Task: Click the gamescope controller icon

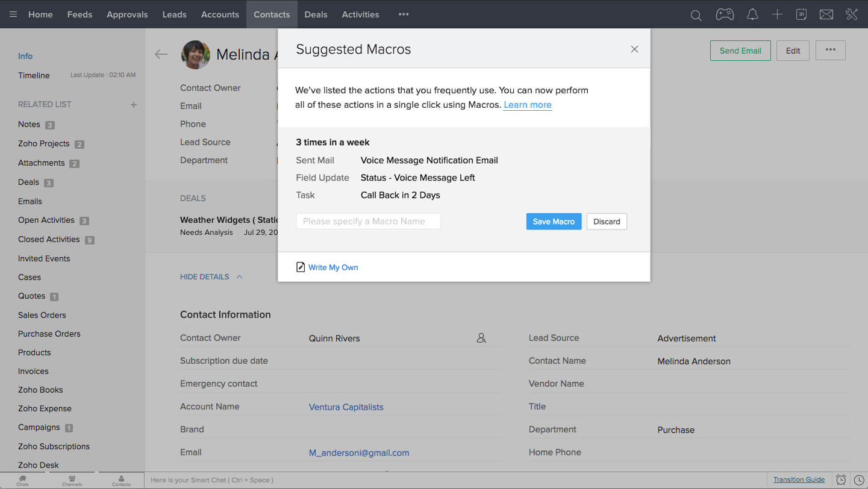Action: [x=724, y=14]
